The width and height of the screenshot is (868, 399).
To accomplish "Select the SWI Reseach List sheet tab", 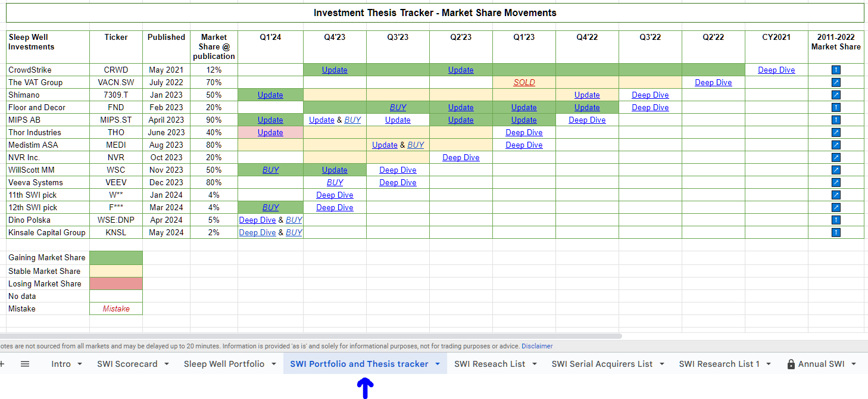I will pyautogui.click(x=489, y=364).
